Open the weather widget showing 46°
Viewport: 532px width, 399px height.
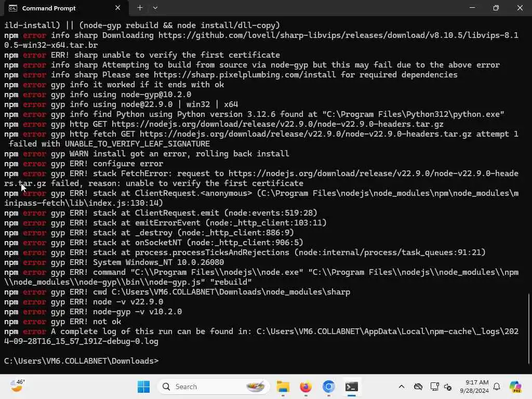pos(17,386)
